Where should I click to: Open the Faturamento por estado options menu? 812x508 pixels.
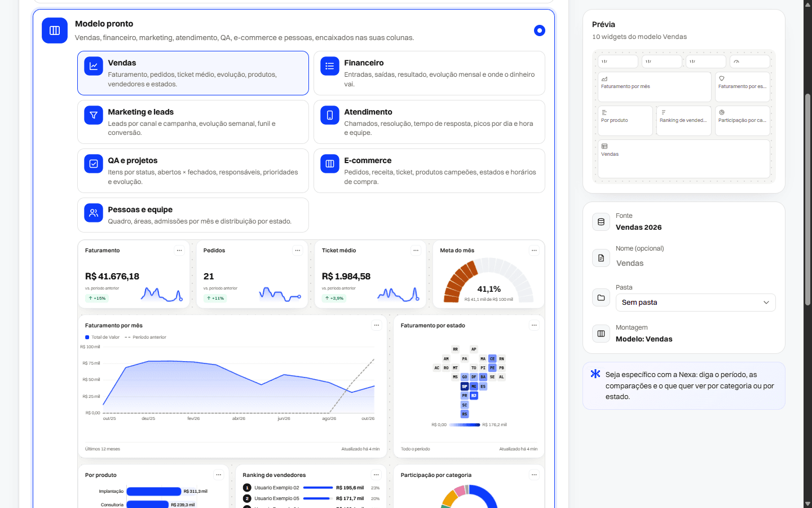point(534,325)
